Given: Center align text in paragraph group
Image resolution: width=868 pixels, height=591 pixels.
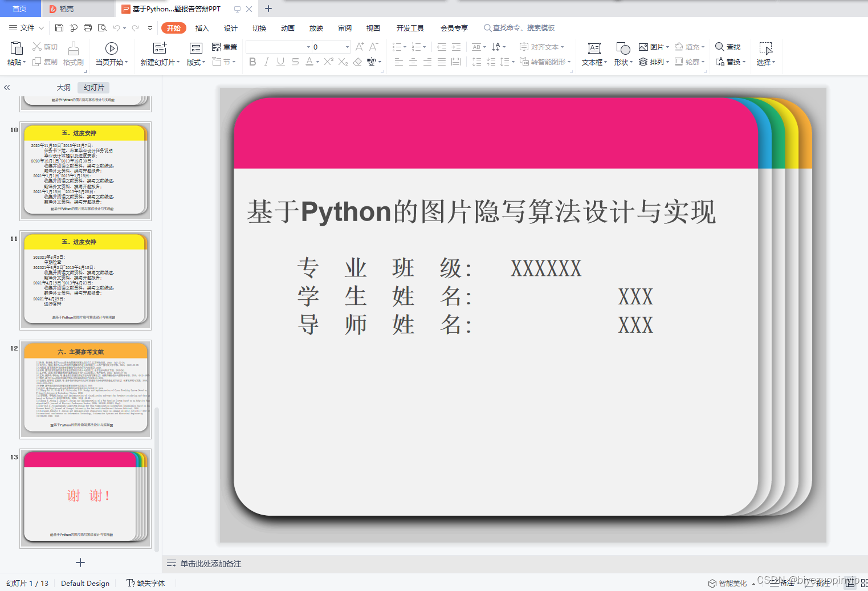Looking at the screenshot, I should pyautogui.click(x=413, y=62).
